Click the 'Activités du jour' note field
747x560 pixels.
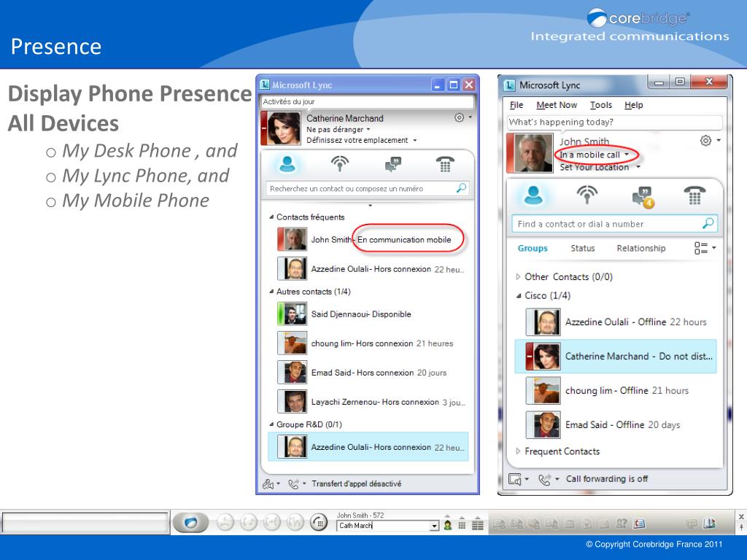click(368, 101)
